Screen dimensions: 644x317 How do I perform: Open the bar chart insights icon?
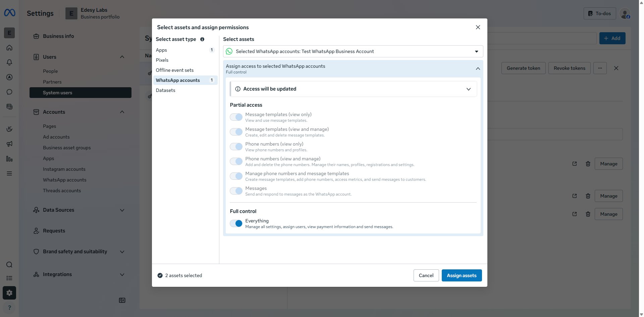click(9, 159)
